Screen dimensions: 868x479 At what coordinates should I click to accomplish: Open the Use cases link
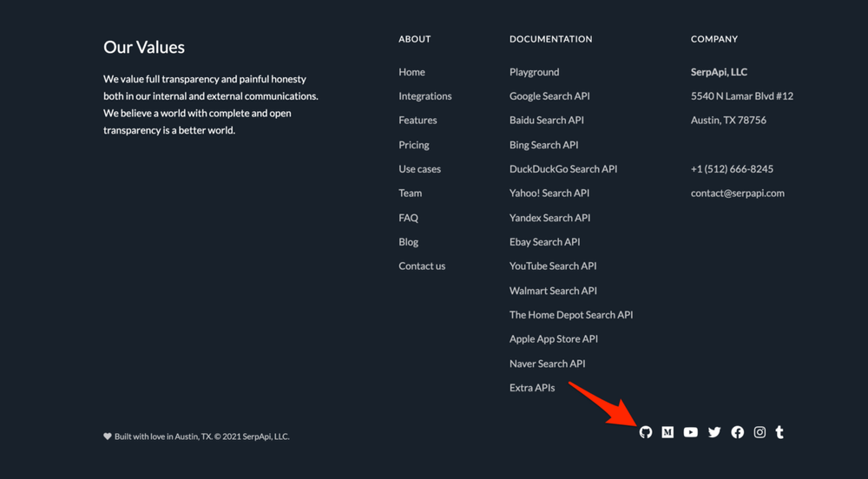[419, 169]
